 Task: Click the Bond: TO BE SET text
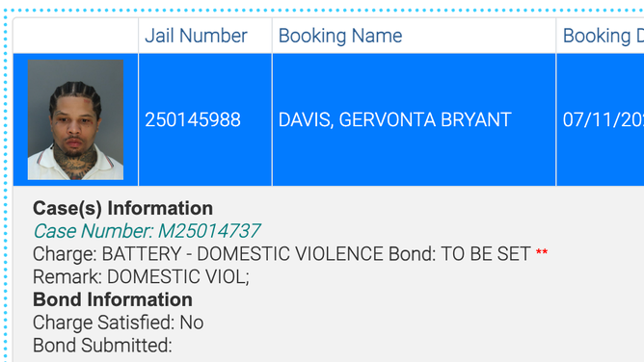[460, 254]
